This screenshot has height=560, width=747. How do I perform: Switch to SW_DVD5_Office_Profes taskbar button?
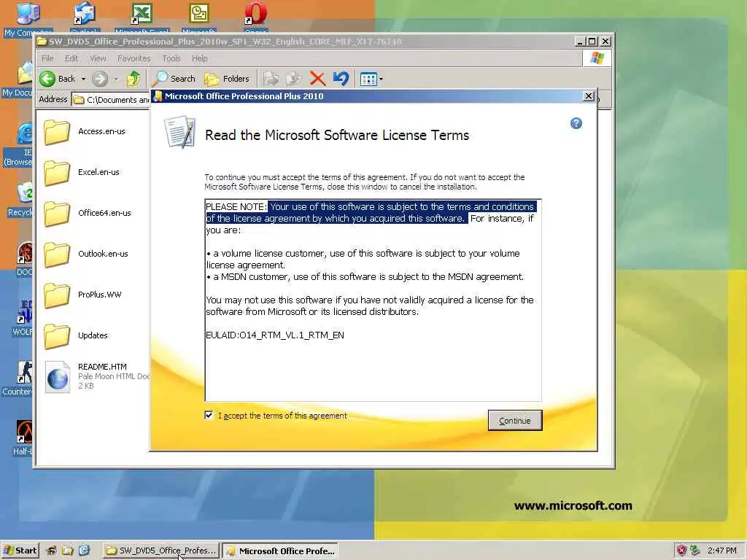click(x=161, y=551)
